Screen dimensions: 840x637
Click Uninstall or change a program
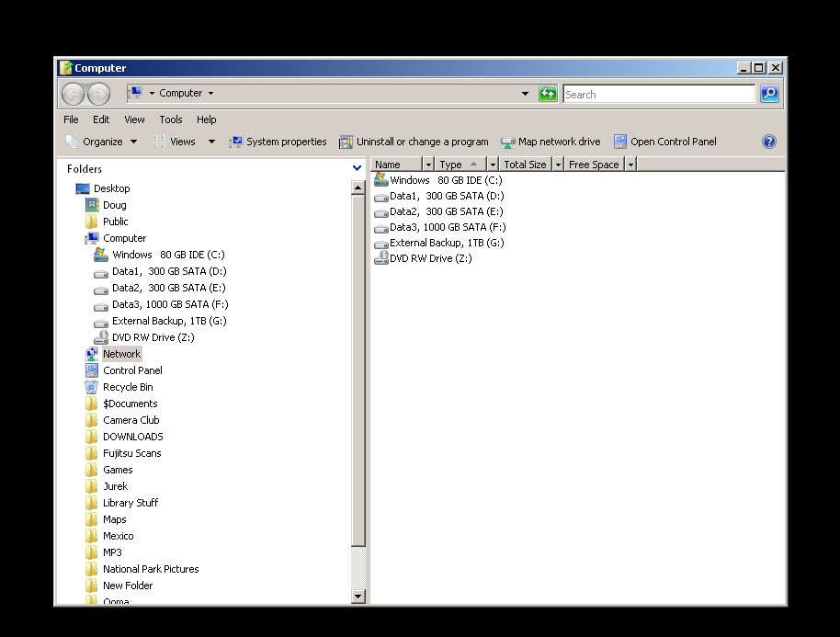pos(414,142)
